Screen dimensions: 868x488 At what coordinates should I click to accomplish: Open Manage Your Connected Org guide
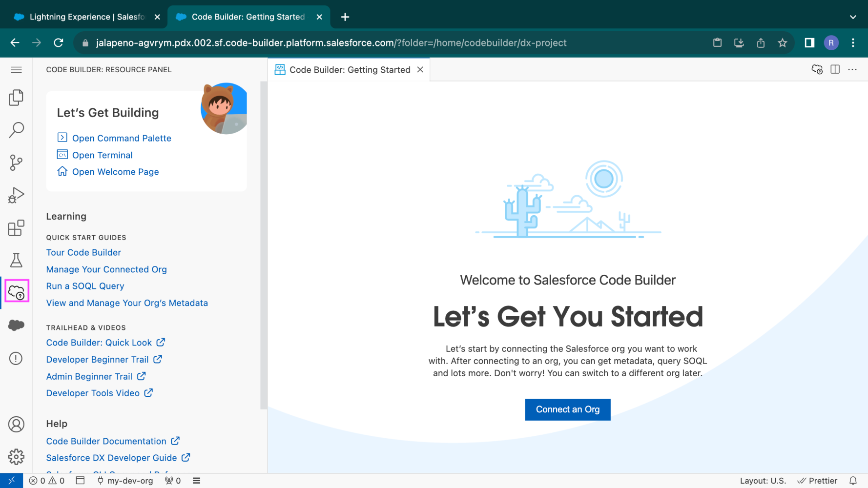coord(106,269)
